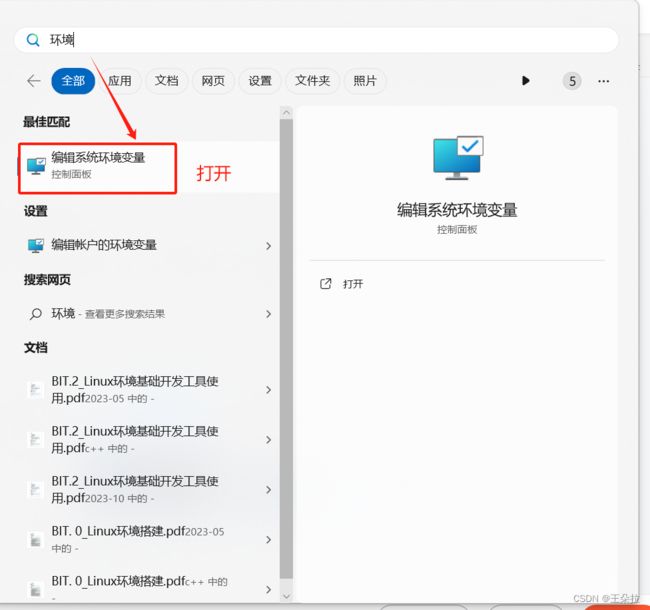The width and height of the screenshot is (650, 610).
Task: Select the 网页 filter tab
Action: (x=213, y=81)
